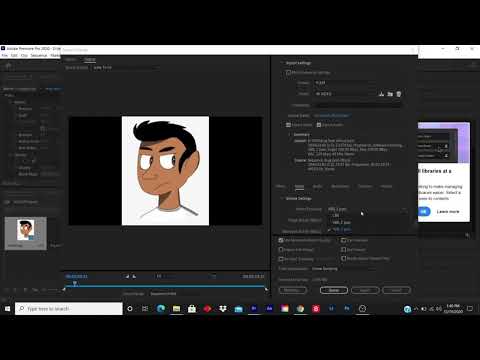Enable the Set Start Timecode checkbox
The height and width of the screenshot is (360, 480).
click(x=281, y=259)
